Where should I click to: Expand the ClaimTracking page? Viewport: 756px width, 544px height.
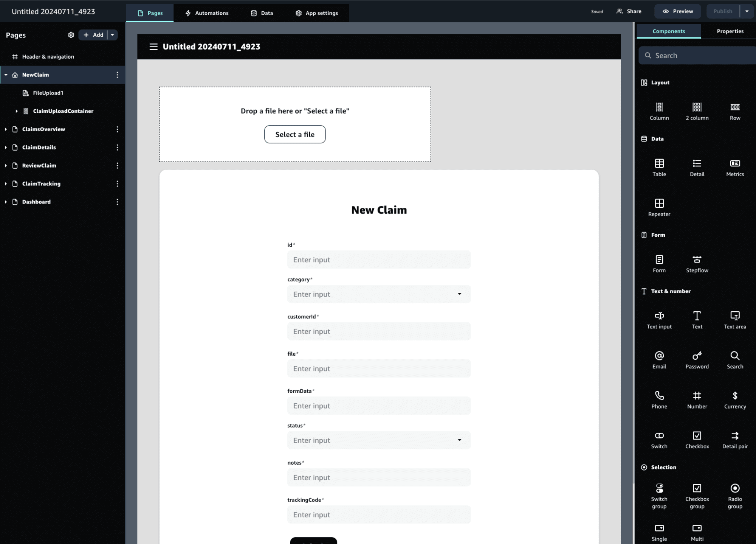pyautogui.click(x=6, y=184)
